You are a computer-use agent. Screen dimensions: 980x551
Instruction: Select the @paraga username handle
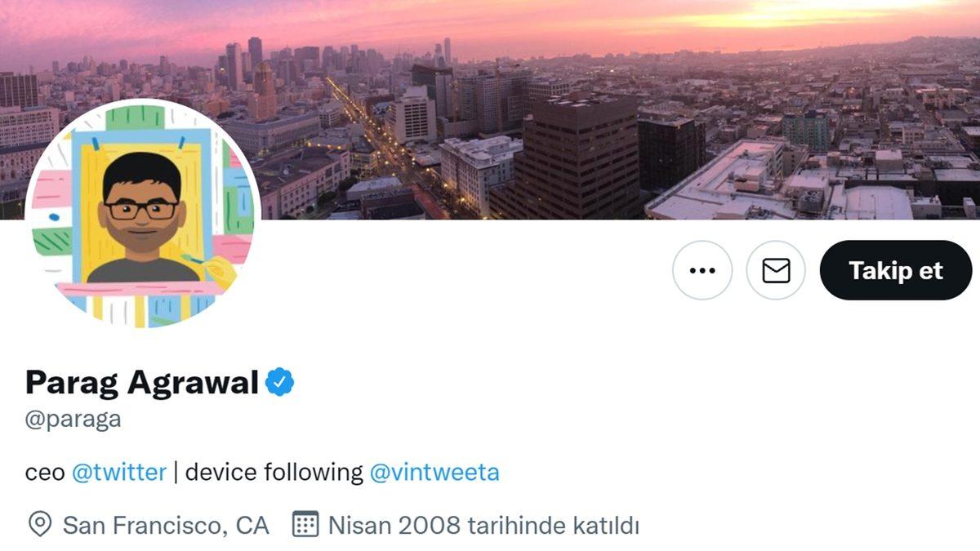click(73, 420)
